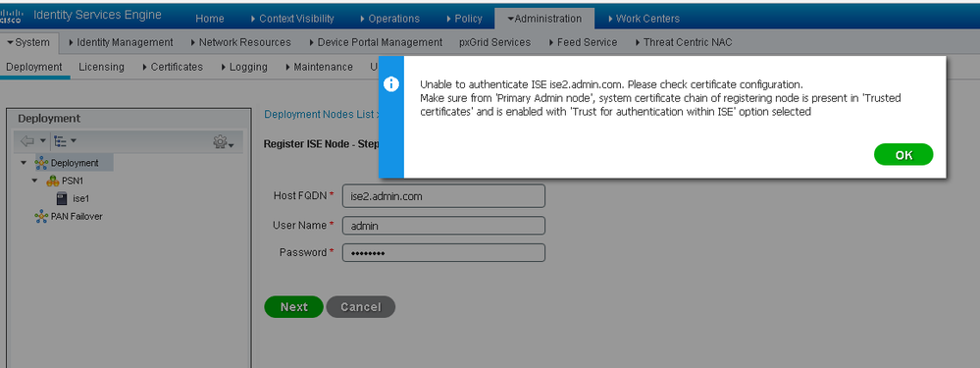Expand the Operations menu
Screen dimensions: 980x368
(390, 19)
